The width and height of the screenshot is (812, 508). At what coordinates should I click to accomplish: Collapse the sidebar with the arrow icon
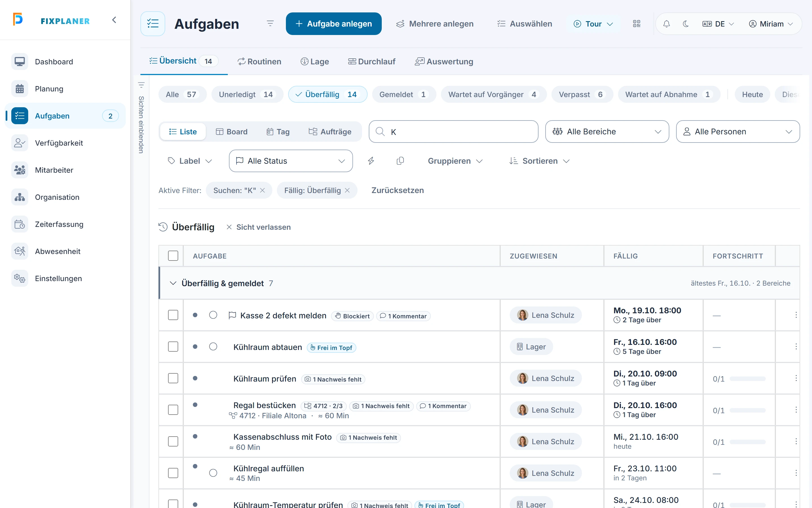tap(114, 20)
